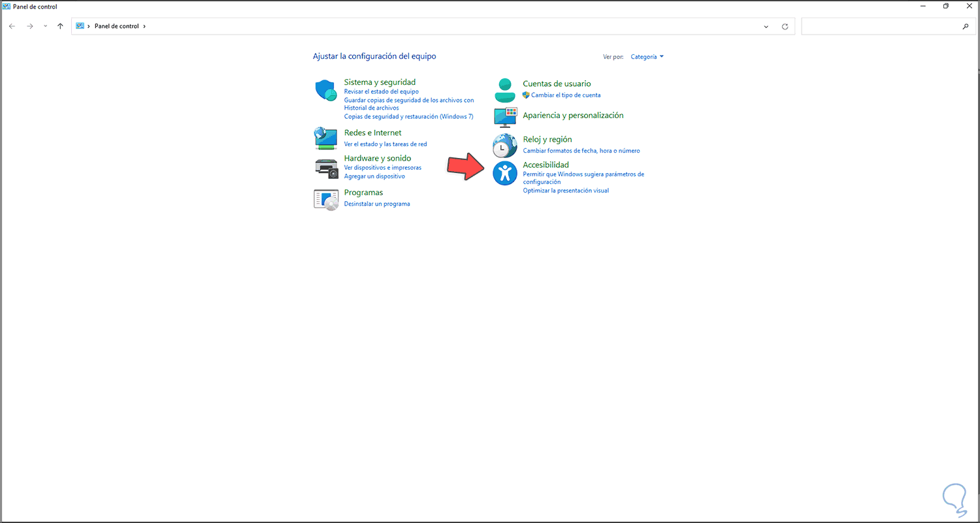The width and height of the screenshot is (980, 523).
Task: Open the Ver por Categoría dropdown
Action: coord(647,57)
